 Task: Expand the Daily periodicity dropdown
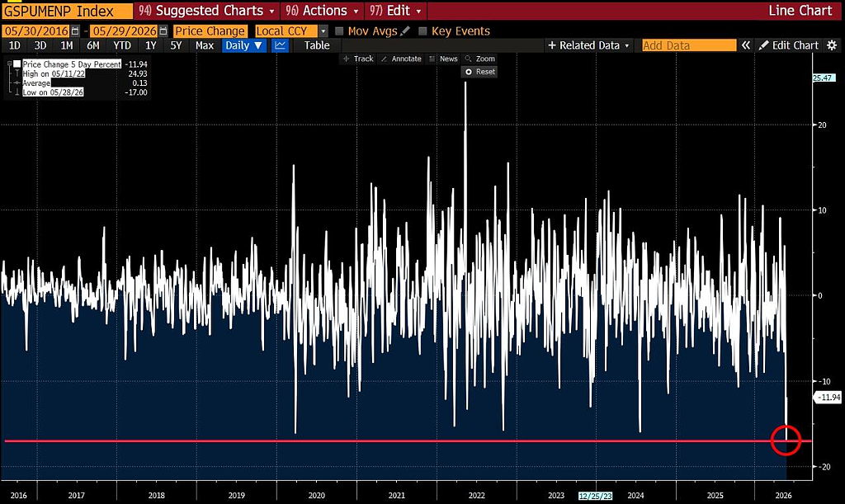click(x=243, y=45)
